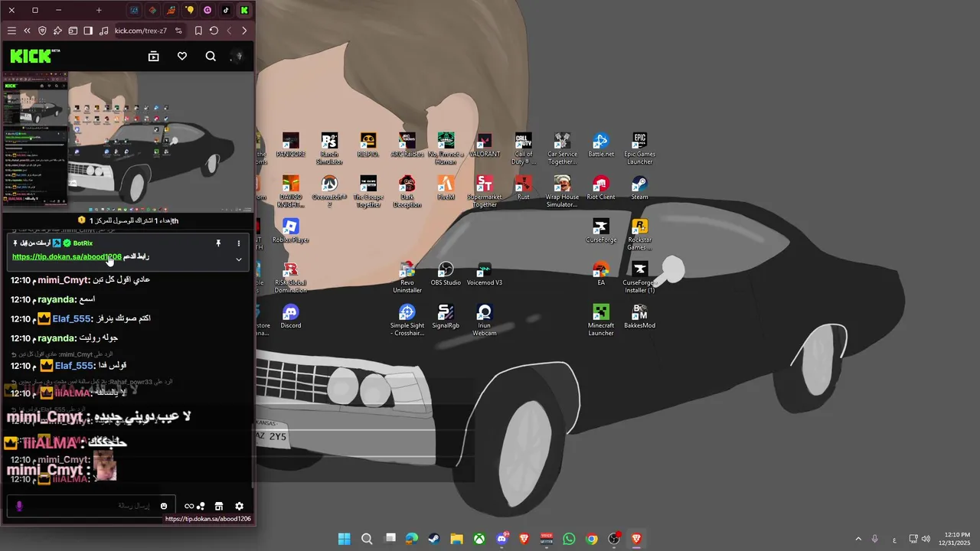Open Kick following heart icon
Image resolution: width=980 pixels, height=551 pixels.
pos(182,56)
